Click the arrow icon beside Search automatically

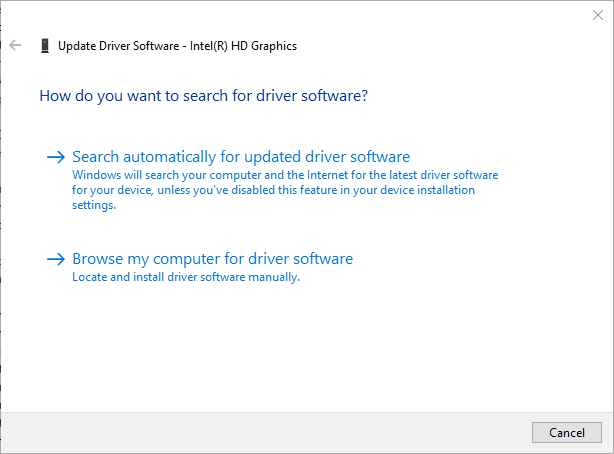[56, 157]
